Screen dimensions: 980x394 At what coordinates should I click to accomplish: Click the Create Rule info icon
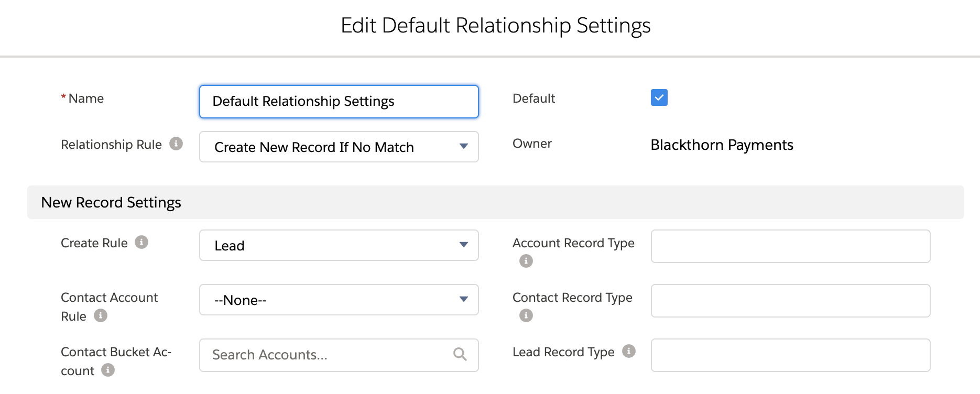click(141, 242)
